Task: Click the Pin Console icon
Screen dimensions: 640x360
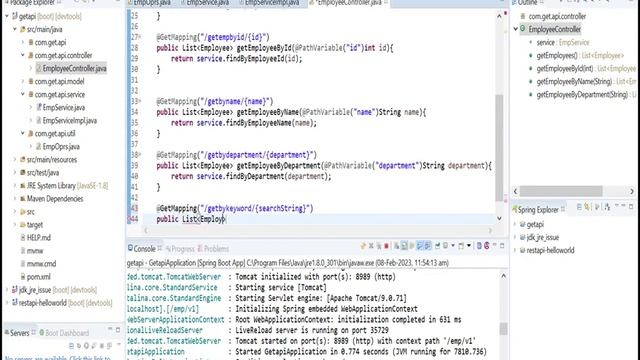Action: (437, 246)
